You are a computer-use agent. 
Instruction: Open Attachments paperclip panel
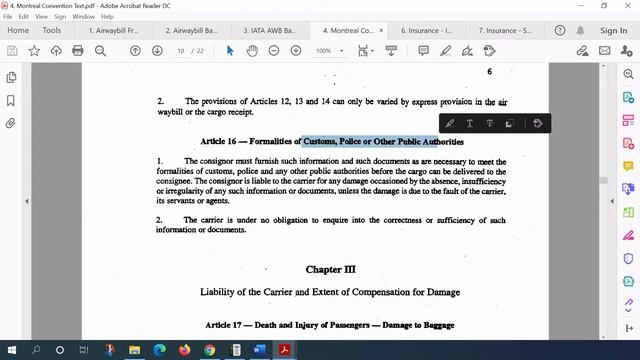click(11, 123)
